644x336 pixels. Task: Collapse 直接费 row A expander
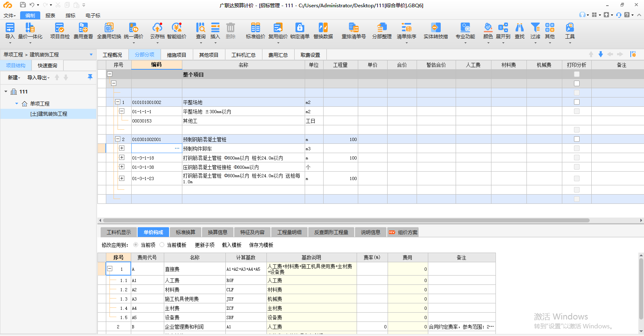tap(109, 269)
